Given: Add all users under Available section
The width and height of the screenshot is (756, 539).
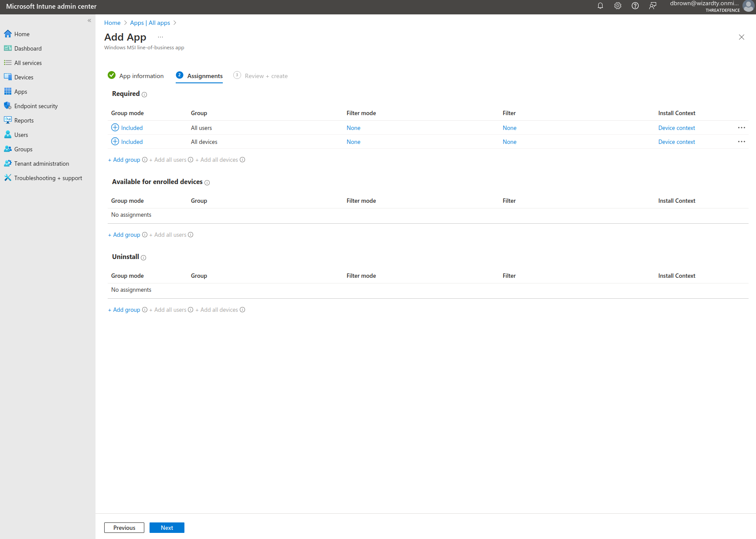Looking at the screenshot, I should 168,235.
